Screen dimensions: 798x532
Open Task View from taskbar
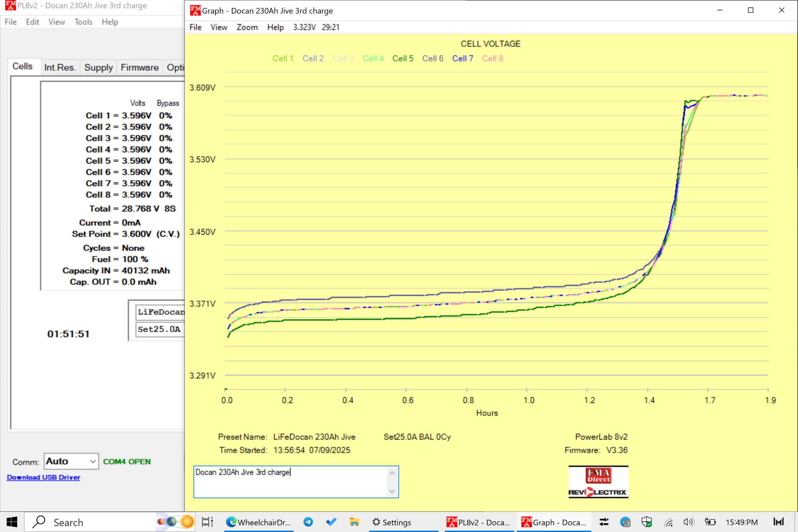(x=207, y=522)
